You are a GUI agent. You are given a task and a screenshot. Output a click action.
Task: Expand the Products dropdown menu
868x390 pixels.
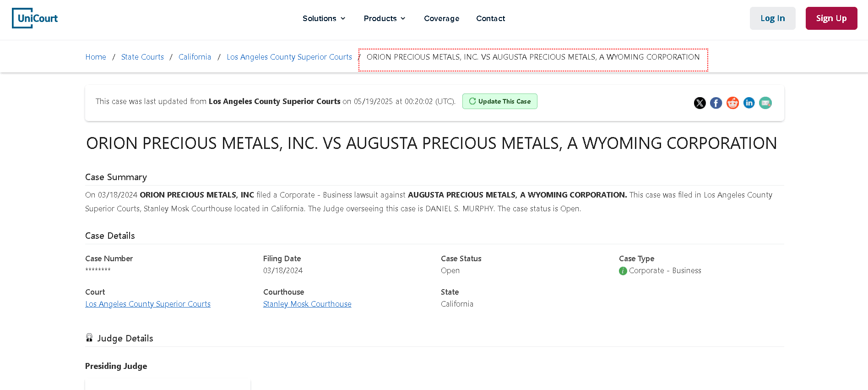(x=385, y=18)
